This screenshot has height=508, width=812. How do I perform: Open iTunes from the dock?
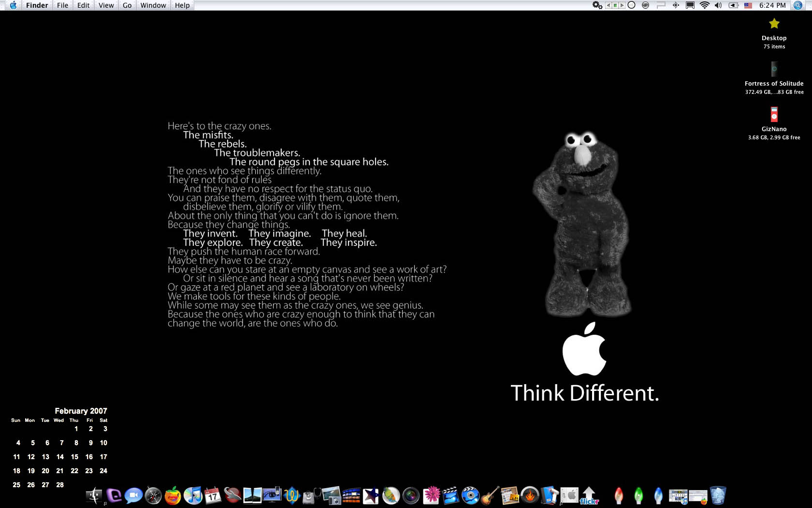[193, 495]
